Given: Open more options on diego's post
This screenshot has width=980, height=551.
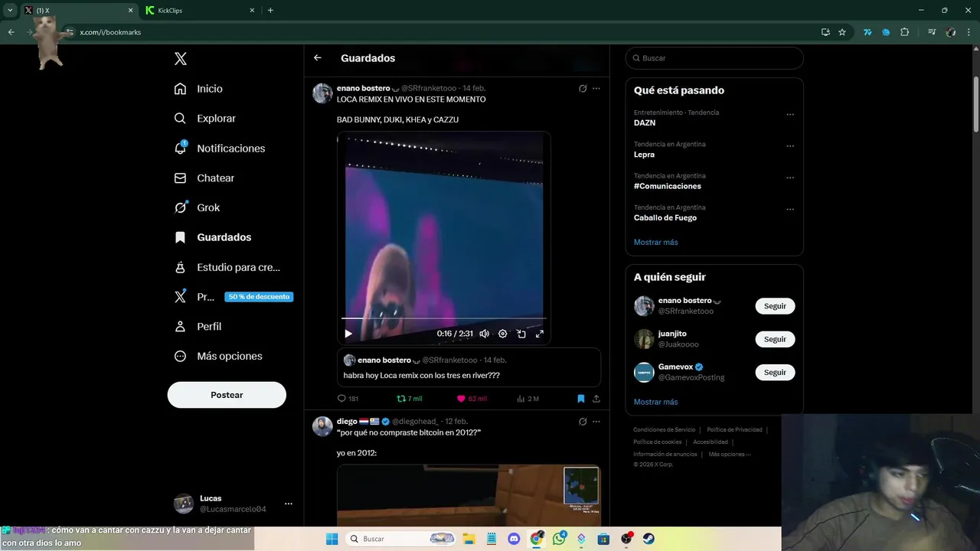Looking at the screenshot, I should coord(596,422).
